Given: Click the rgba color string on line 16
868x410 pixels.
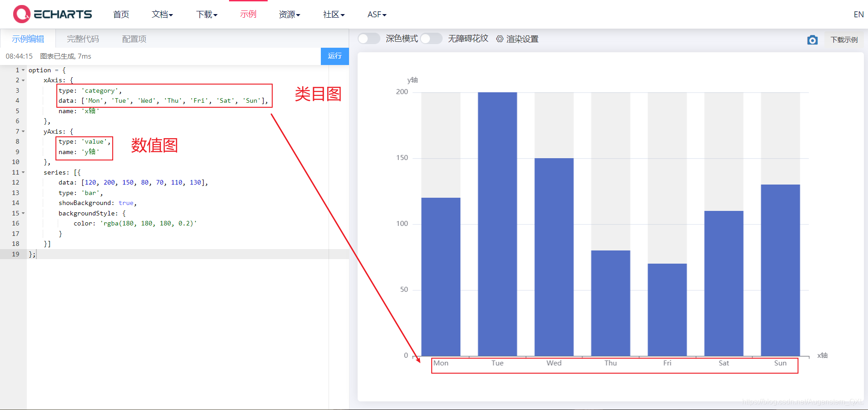Looking at the screenshot, I should coord(148,224).
